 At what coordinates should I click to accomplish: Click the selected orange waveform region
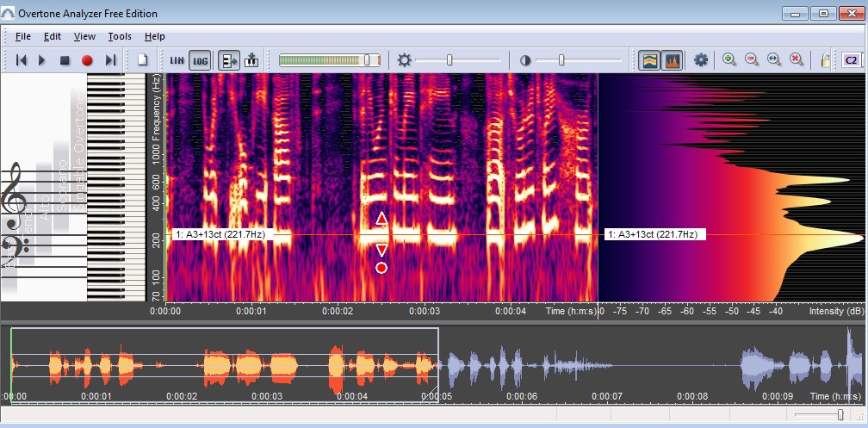[x=225, y=365]
